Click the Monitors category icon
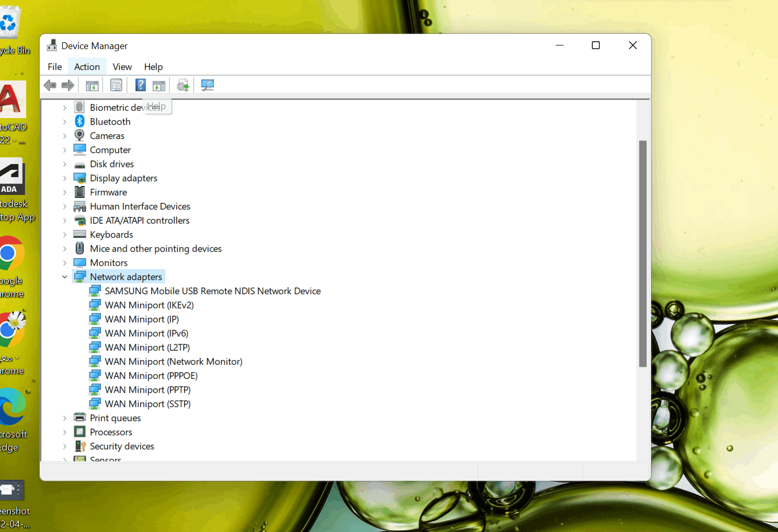This screenshot has height=532, width=778. [79, 262]
